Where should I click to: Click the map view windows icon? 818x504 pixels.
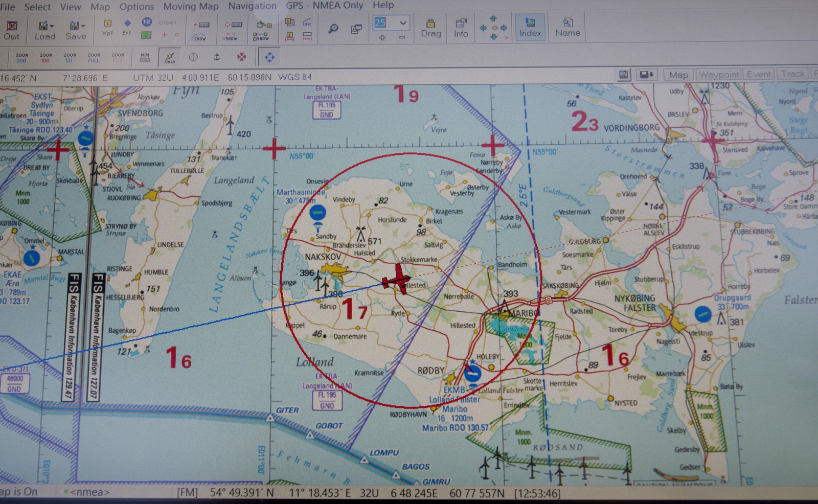[x=356, y=29]
